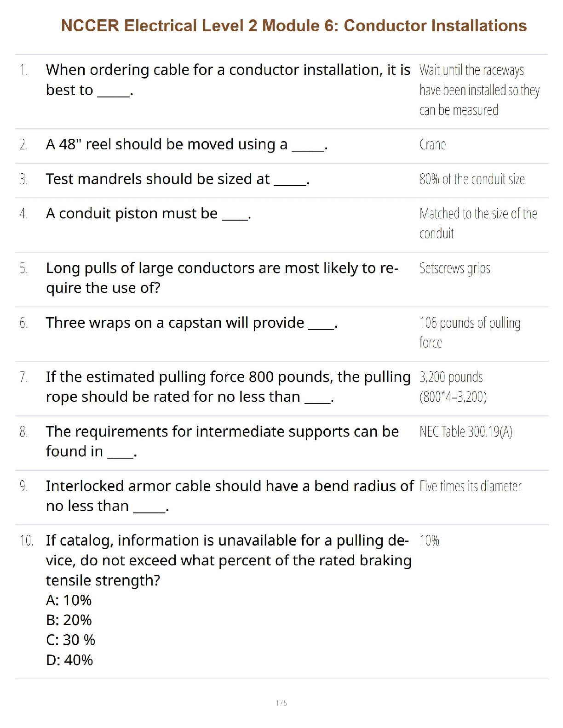Click the "Five times its diameter" answer
This screenshot has width=563, height=728.
pos(470,486)
